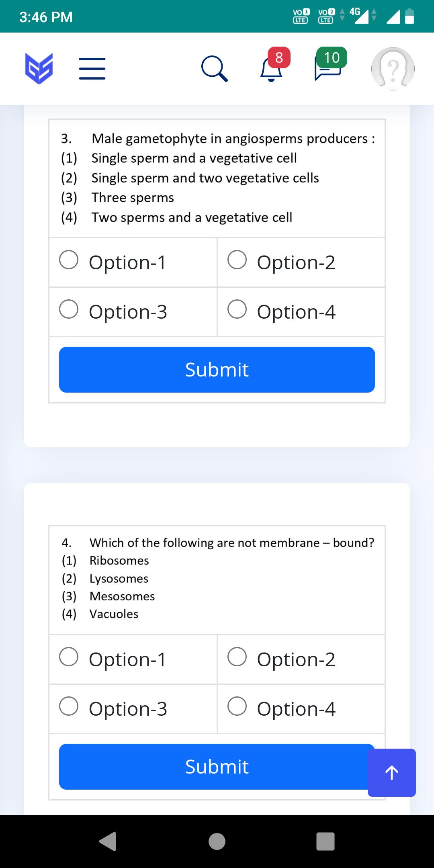The image size is (434, 868).
Task: Tap the Android recent apps square
Action: (x=325, y=841)
